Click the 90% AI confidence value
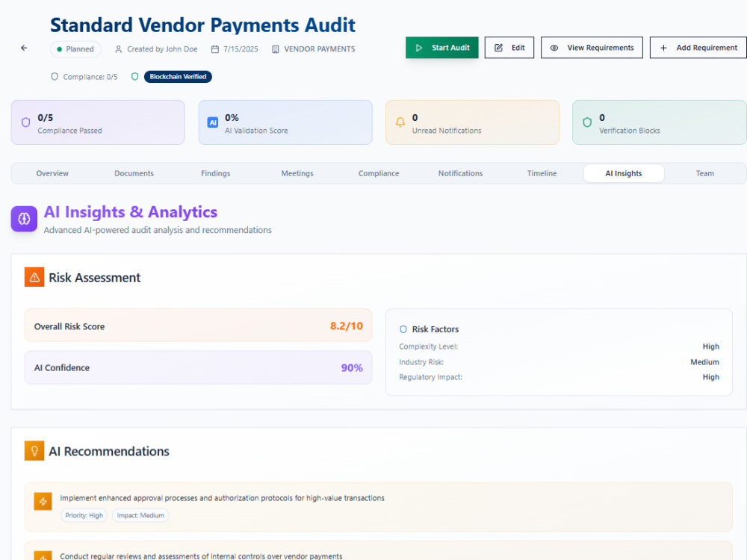Screen dimensions: 747x560 pos(352,367)
